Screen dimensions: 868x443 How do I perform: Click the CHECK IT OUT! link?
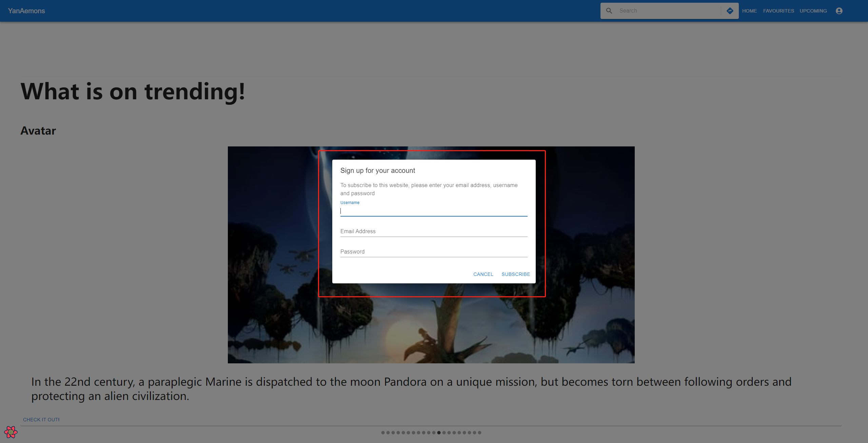pyautogui.click(x=41, y=420)
